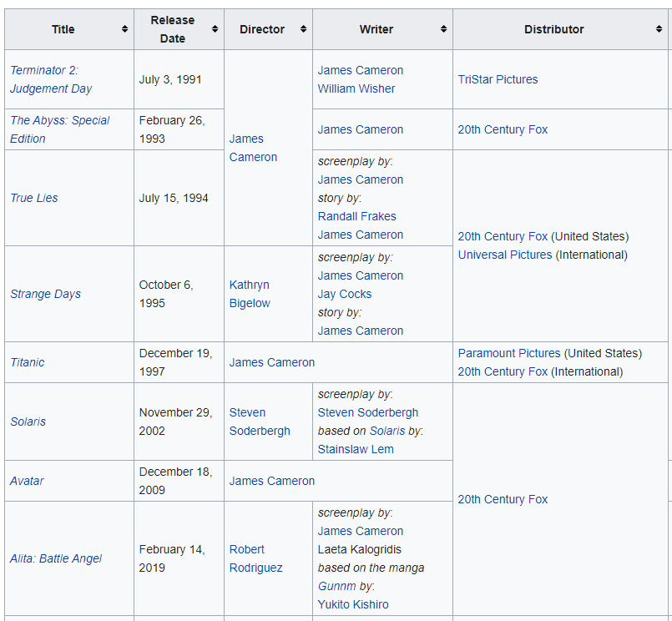Viewport: 672px width, 621px height.
Task: Click the Writer column header
Action: click(x=382, y=29)
